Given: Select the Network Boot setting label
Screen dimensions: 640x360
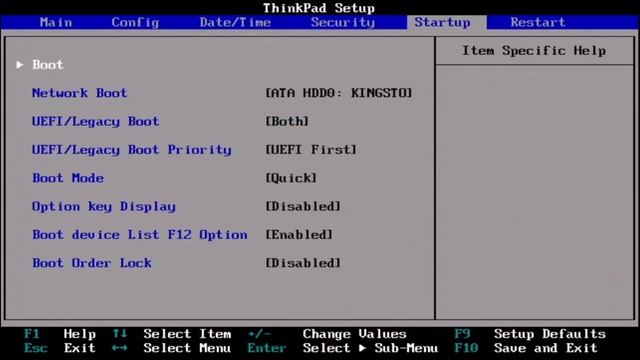Looking at the screenshot, I should [x=80, y=93].
